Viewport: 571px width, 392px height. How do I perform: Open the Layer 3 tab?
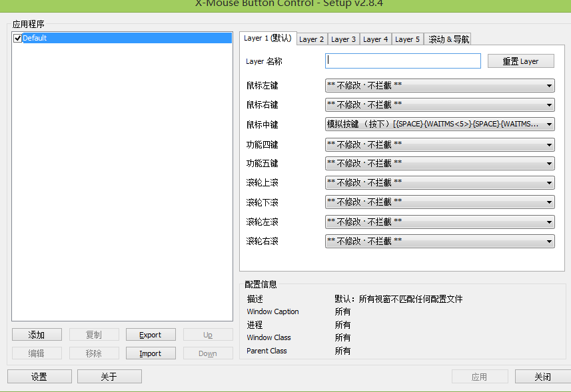click(x=343, y=39)
